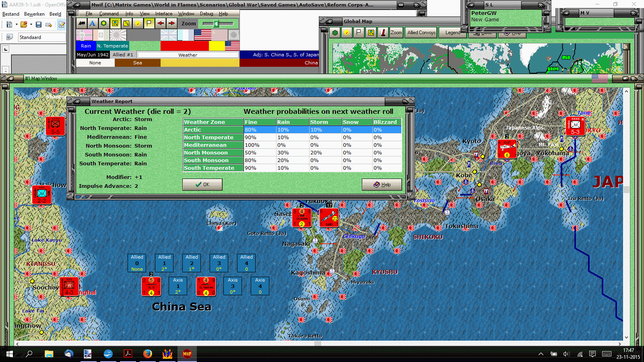Select the blue letter A toolbar icon
Viewport: 644px width, 362px height.
tap(93, 23)
